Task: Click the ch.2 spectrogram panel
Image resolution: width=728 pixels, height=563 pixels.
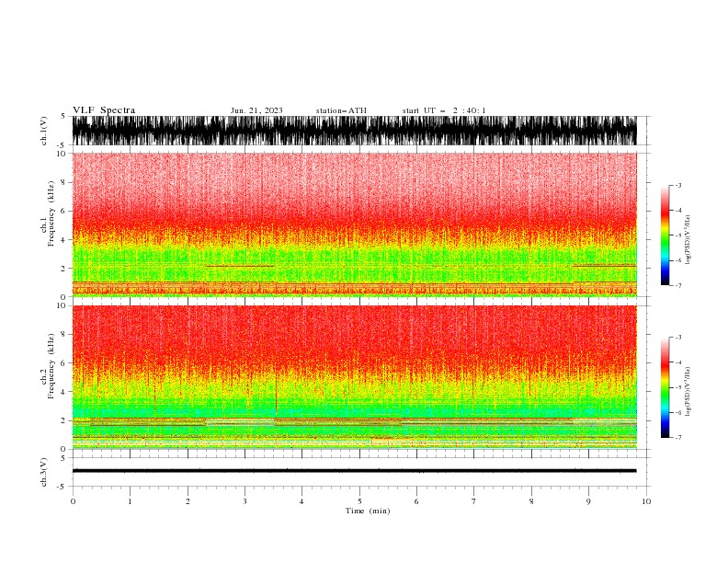Action: coord(354,377)
